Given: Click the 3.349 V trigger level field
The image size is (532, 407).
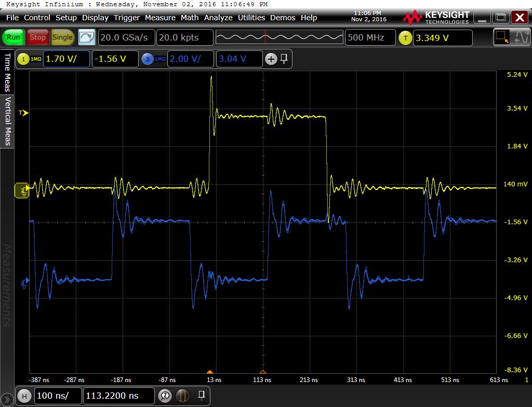Looking at the screenshot, I should click(x=443, y=38).
